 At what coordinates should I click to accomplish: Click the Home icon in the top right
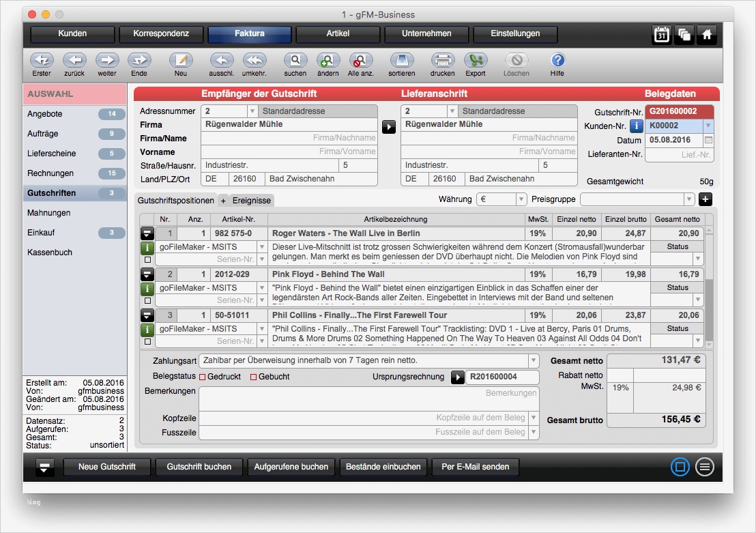pyautogui.click(x=708, y=34)
